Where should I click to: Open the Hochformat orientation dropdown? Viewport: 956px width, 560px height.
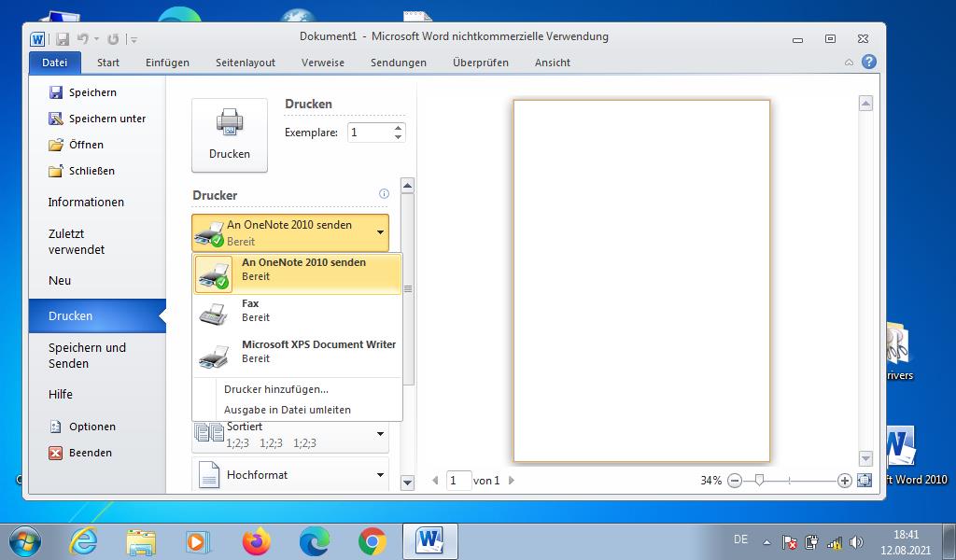click(x=290, y=475)
